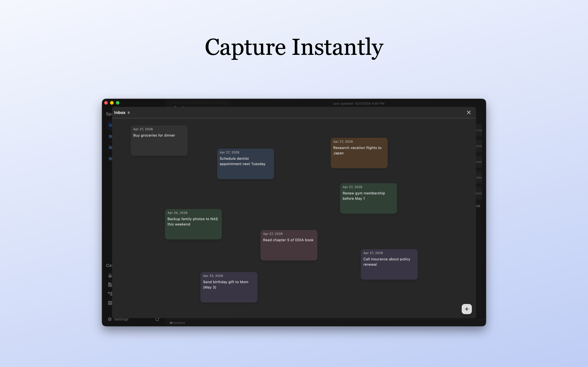Open the Settings label
Screen dimensions: 588x367
click(x=121, y=319)
